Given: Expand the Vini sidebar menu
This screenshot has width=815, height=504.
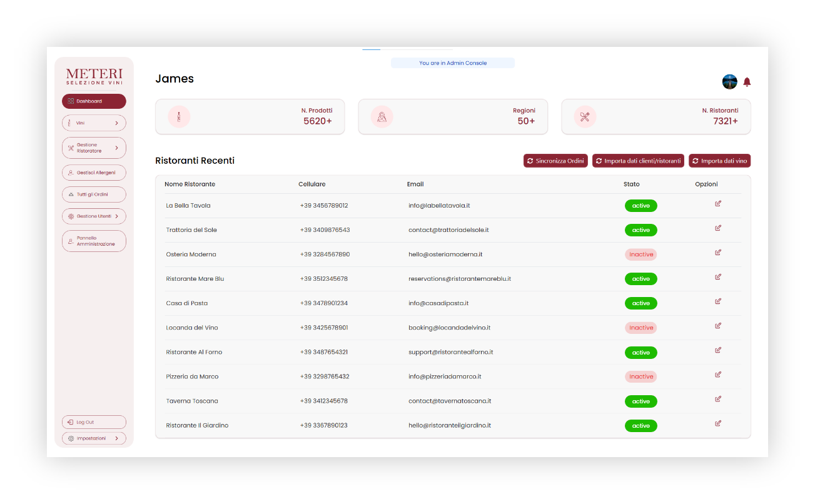Looking at the screenshot, I should (x=94, y=123).
